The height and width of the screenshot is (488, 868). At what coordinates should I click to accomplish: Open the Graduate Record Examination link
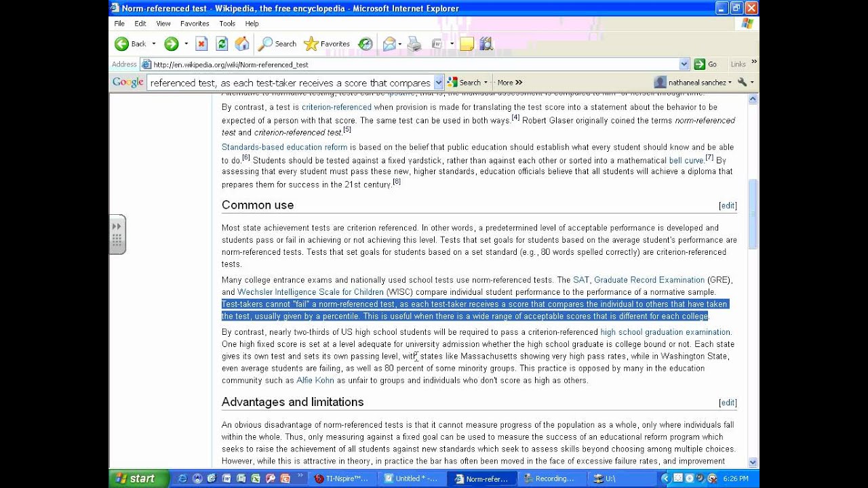pyautogui.click(x=649, y=280)
